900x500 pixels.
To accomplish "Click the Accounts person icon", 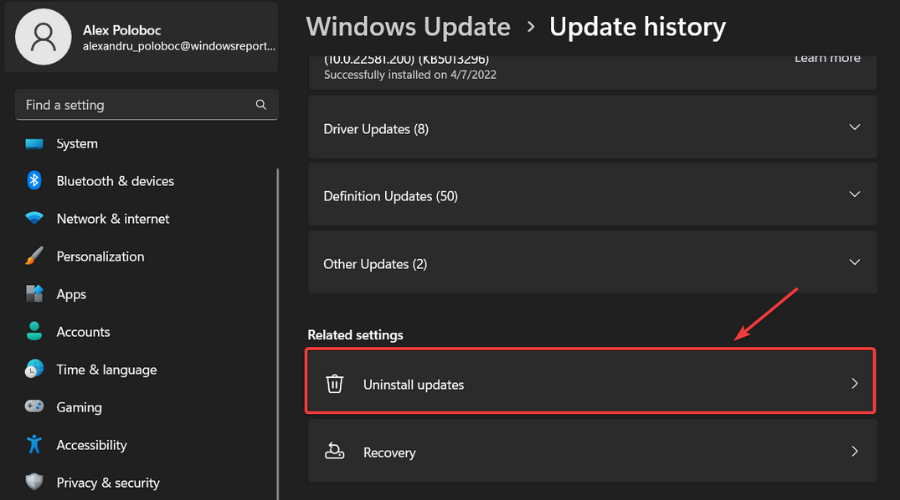I will (34, 331).
